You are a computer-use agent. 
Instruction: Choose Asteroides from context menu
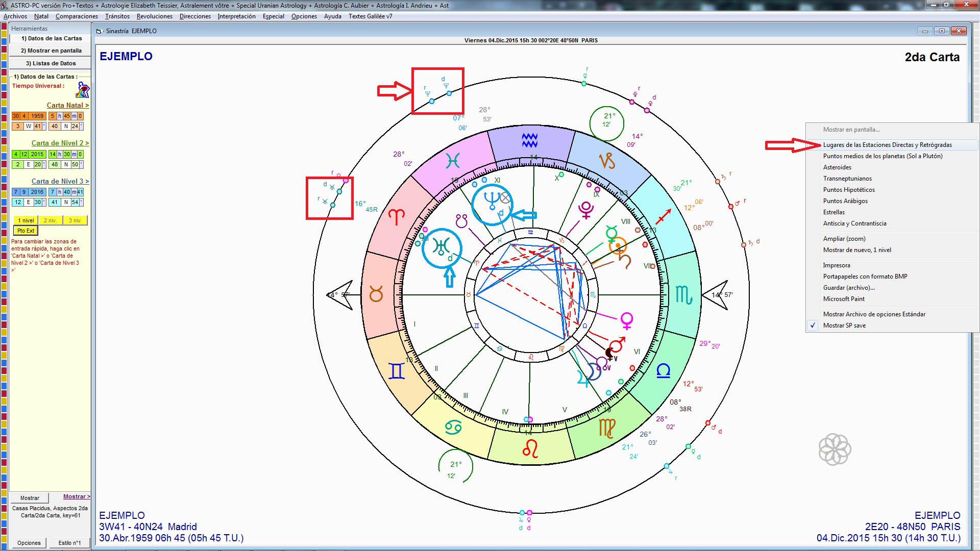(x=837, y=167)
